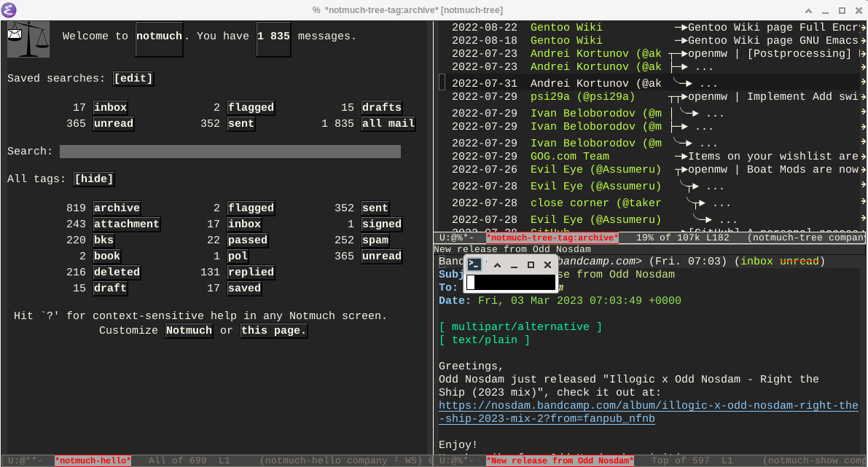Select Evil Eye Boat Mods message 2022-07-26
Viewport: 868px width, 467px height.
pyautogui.click(x=650, y=170)
